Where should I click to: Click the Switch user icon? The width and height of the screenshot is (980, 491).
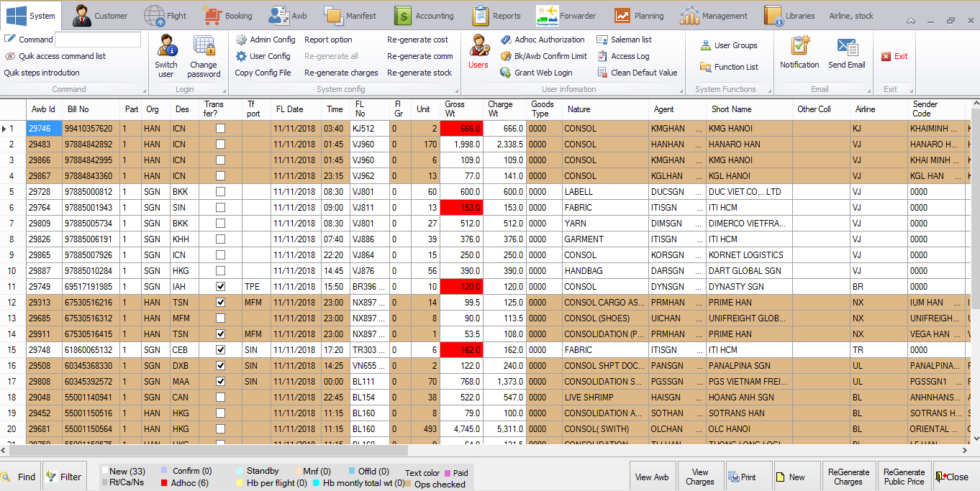click(166, 47)
